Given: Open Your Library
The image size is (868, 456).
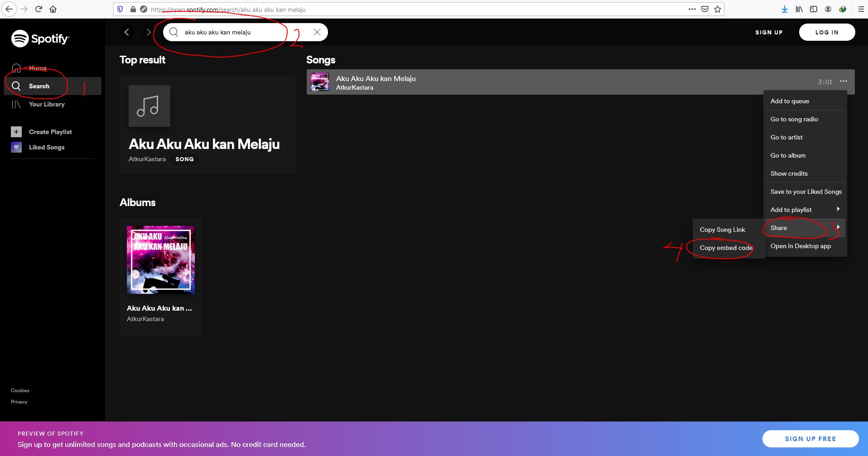Looking at the screenshot, I should pyautogui.click(x=47, y=104).
